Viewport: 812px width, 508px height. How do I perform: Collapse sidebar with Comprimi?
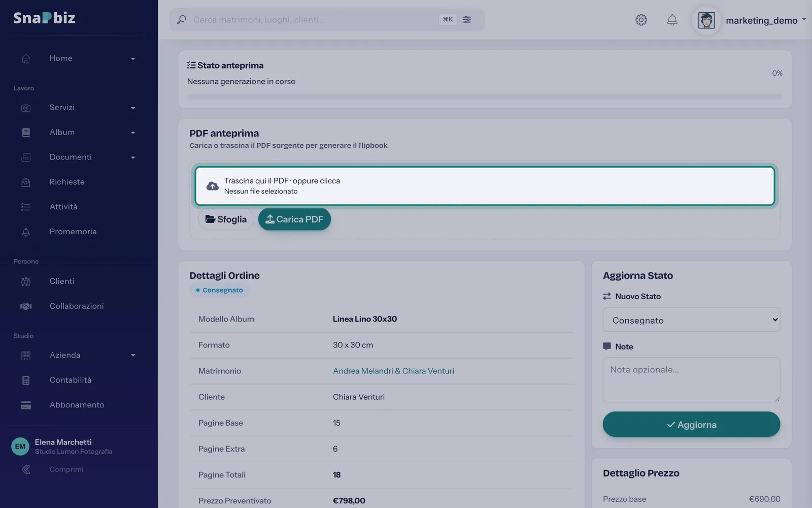[x=66, y=469]
